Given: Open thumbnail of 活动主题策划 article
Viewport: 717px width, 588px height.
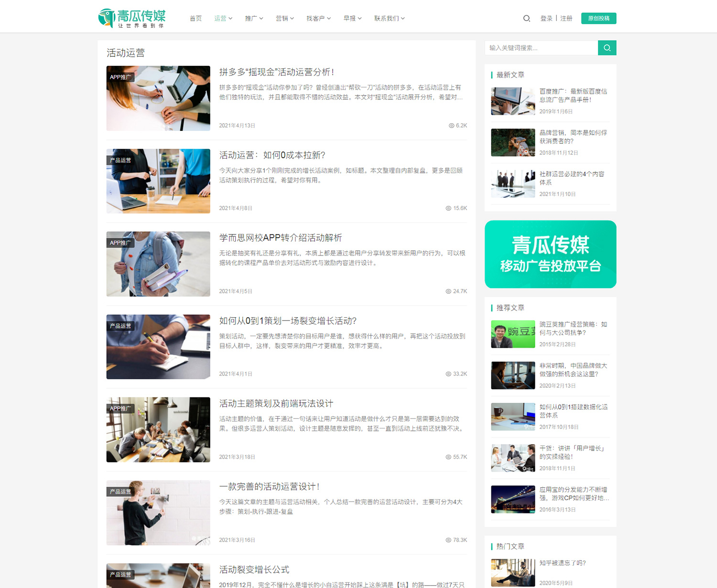Looking at the screenshot, I should click(x=158, y=430).
